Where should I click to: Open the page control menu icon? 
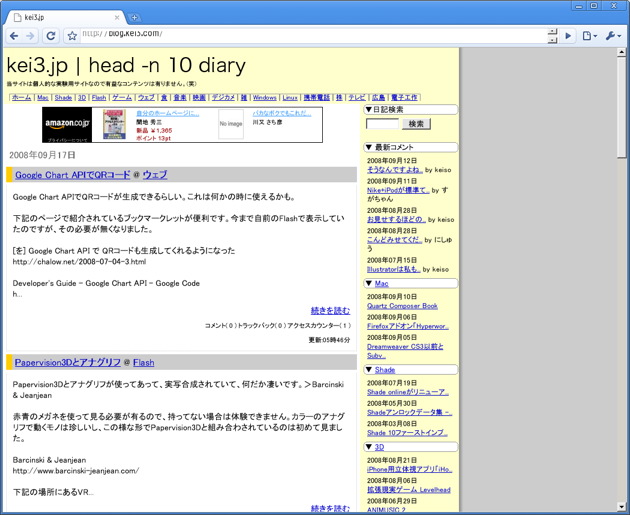[x=590, y=36]
